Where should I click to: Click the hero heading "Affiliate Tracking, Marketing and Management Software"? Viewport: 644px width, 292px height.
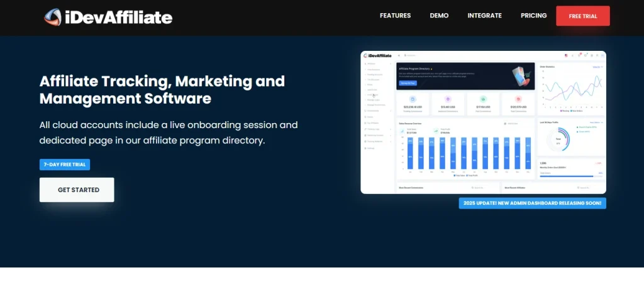[162, 90]
